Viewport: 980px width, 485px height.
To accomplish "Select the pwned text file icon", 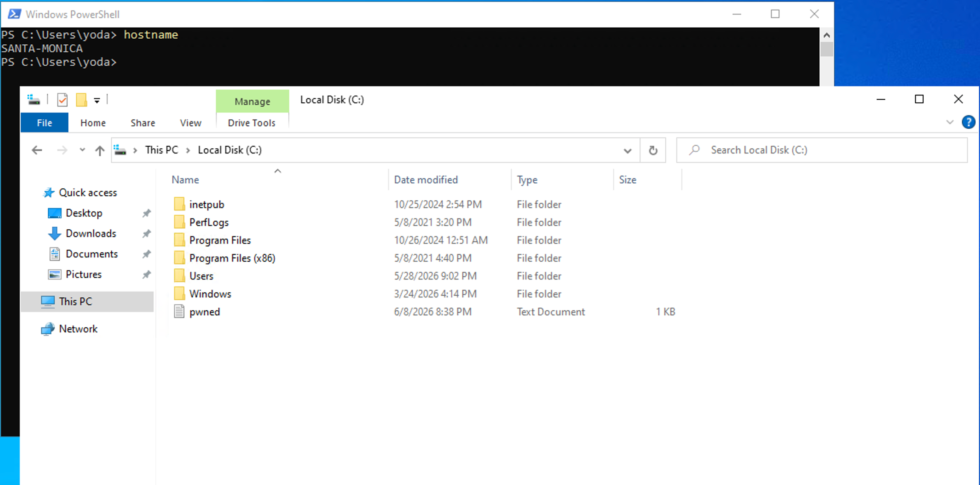I will pos(179,312).
